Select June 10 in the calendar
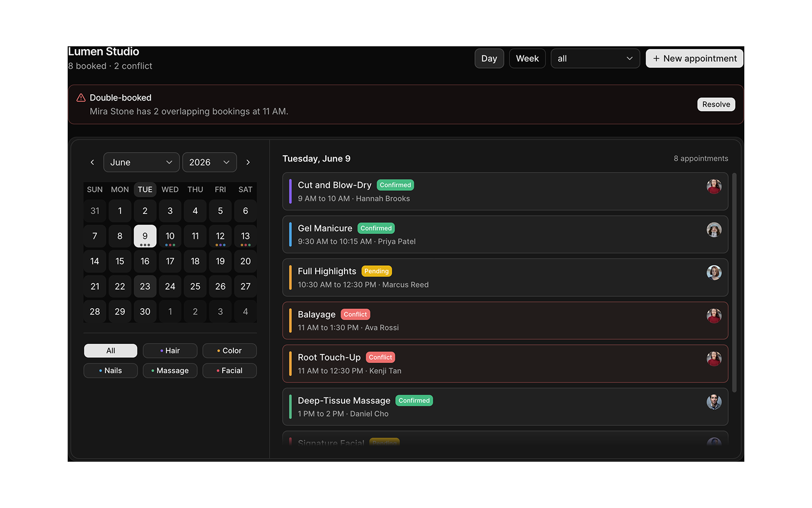This screenshot has height=508, width=812. 170,237
